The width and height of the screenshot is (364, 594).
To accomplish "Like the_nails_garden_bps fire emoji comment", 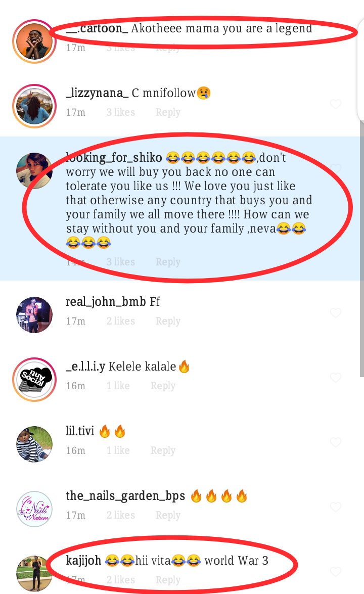I will [x=336, y=507].
